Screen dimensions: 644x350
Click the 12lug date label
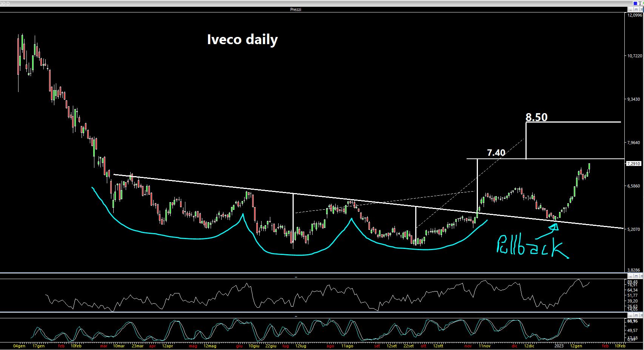300,346
